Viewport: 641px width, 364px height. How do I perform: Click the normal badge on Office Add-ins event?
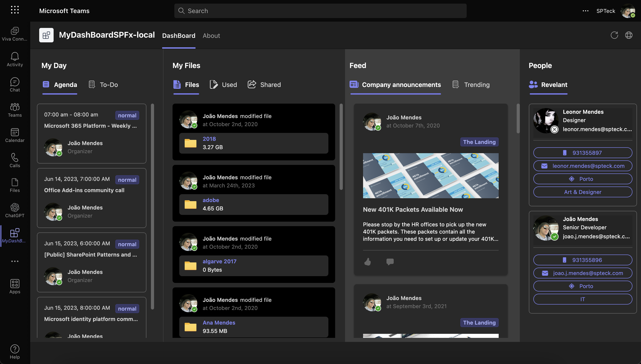point(127,180)
